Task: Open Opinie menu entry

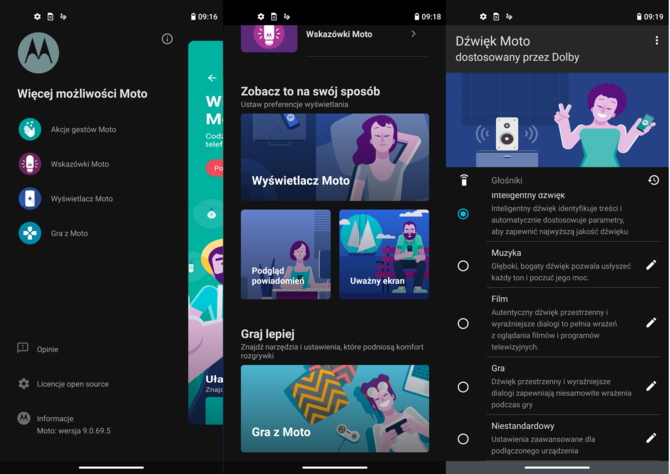Action: (x=47, y=349)
